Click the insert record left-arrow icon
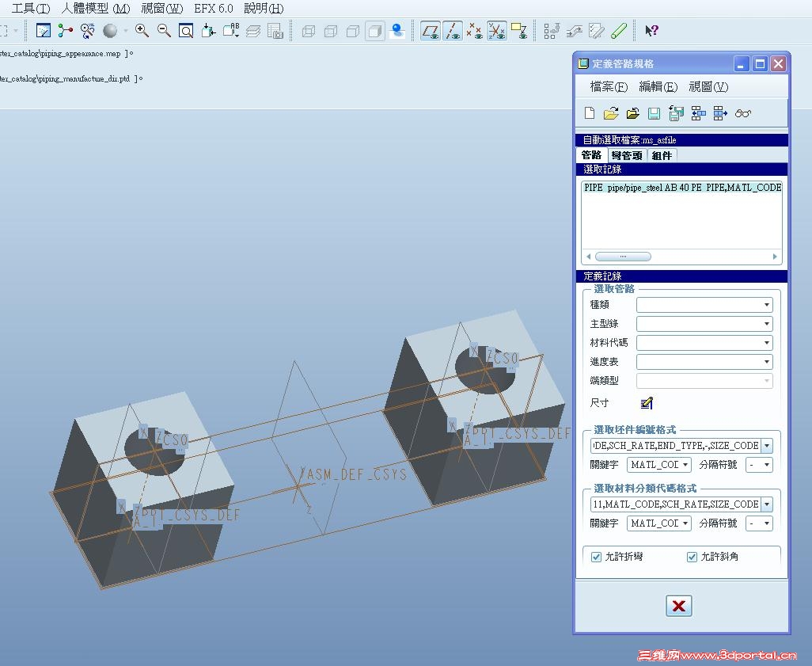 pos(698,113)
